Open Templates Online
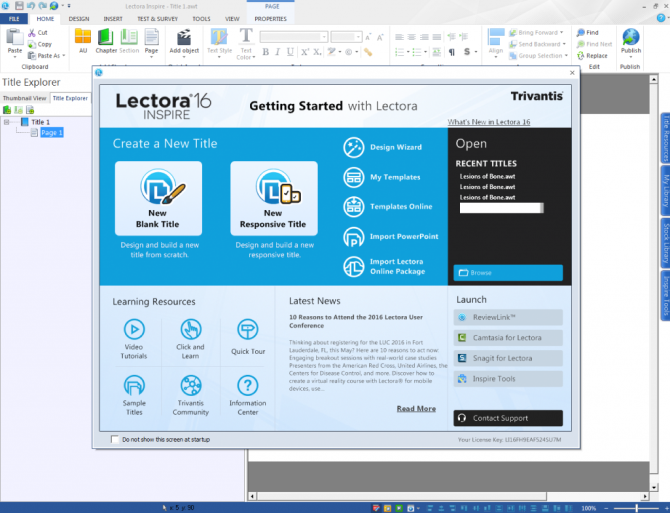The image size is (670, 513). (388, 207)
